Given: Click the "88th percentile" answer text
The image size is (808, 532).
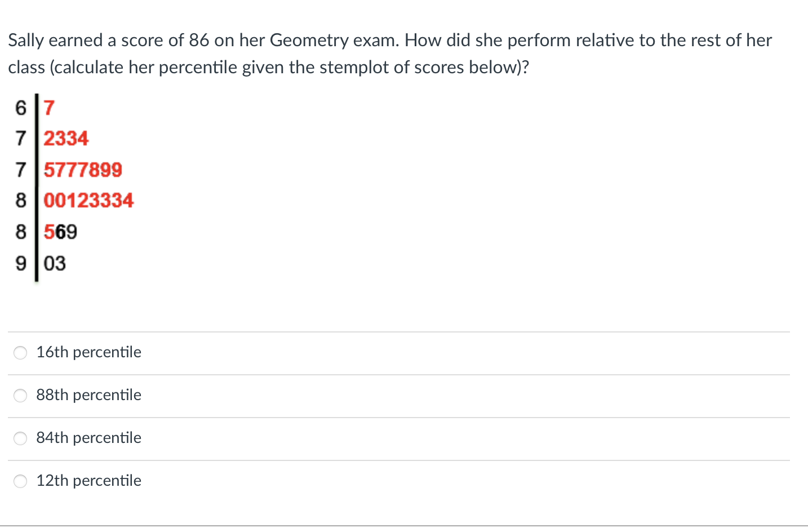Looking at the screenshot, I should pos(88,395).
